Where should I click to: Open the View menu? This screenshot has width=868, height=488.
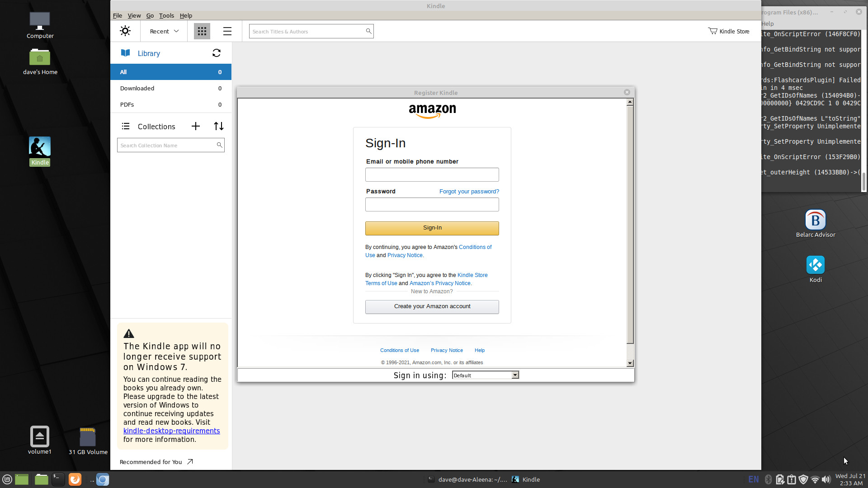click(134, 15)
